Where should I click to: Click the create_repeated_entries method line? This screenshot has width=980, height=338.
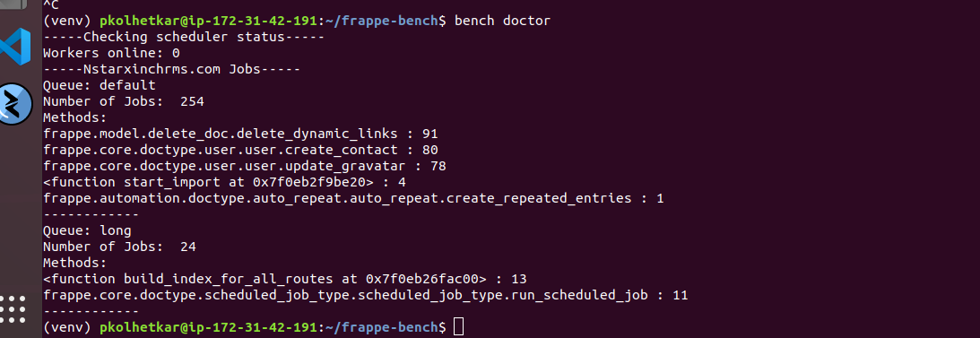click(353, 199)
